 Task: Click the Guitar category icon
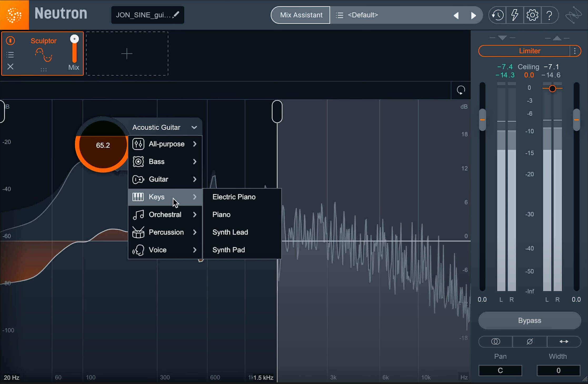tap(138, 179)
